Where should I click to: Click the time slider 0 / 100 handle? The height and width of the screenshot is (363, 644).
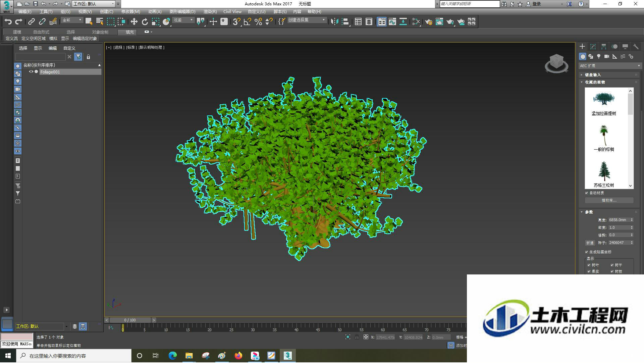130,320
